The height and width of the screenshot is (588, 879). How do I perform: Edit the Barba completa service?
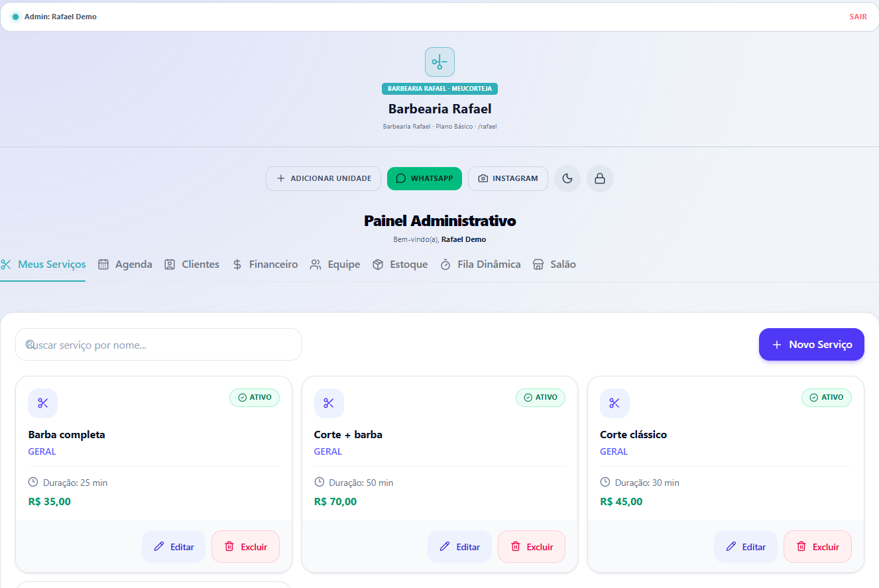tap(174, 547)
